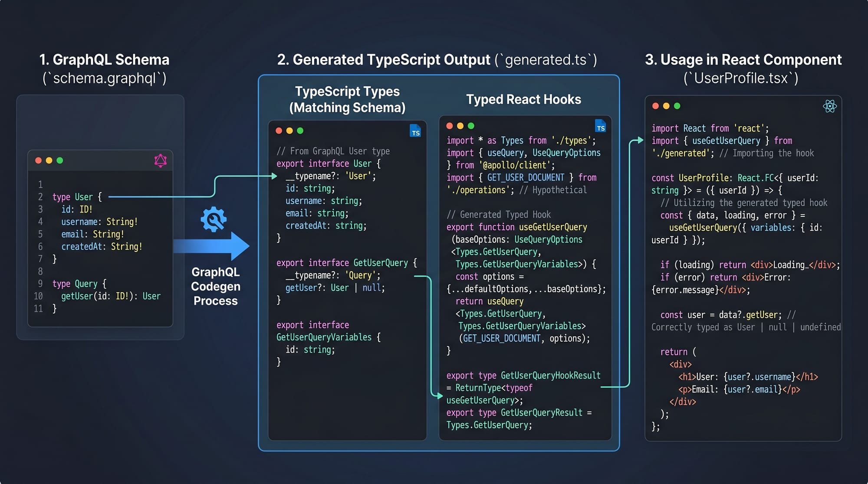The image size is (868, 484).
Task: Click 'createdAt: String!' in schema
Action: tap(102, 247)
